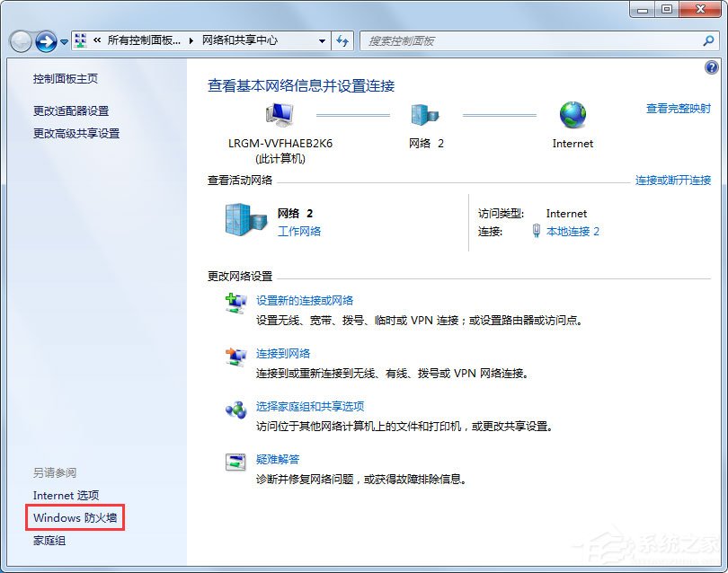This screenshot has width=728, height=573.
Task: Click the refresh icon in the address bar
Action: coord(342,40)
